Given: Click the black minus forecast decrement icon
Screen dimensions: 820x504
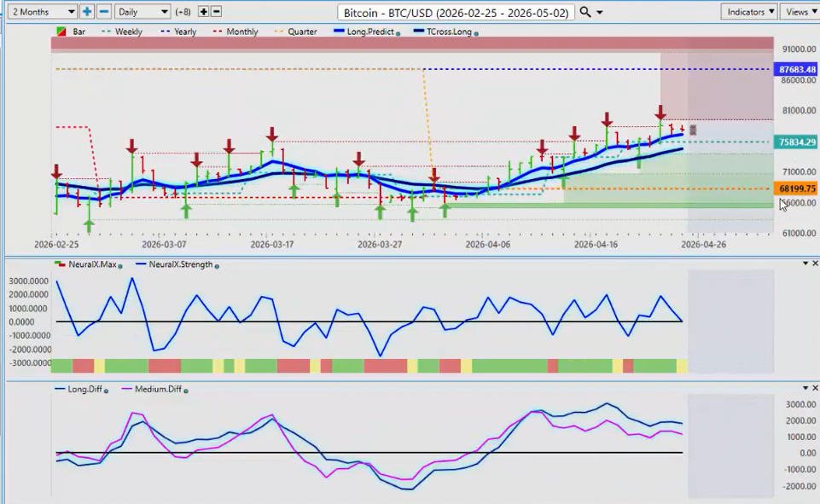Looking at the screenshot, I should [217, 12].
